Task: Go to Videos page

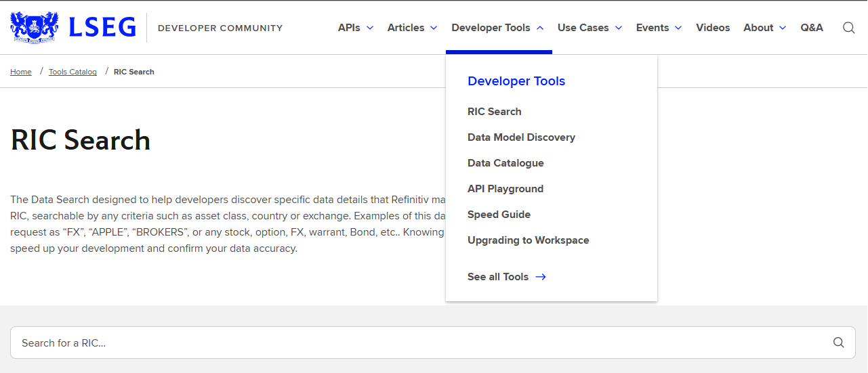Action: 713,28
